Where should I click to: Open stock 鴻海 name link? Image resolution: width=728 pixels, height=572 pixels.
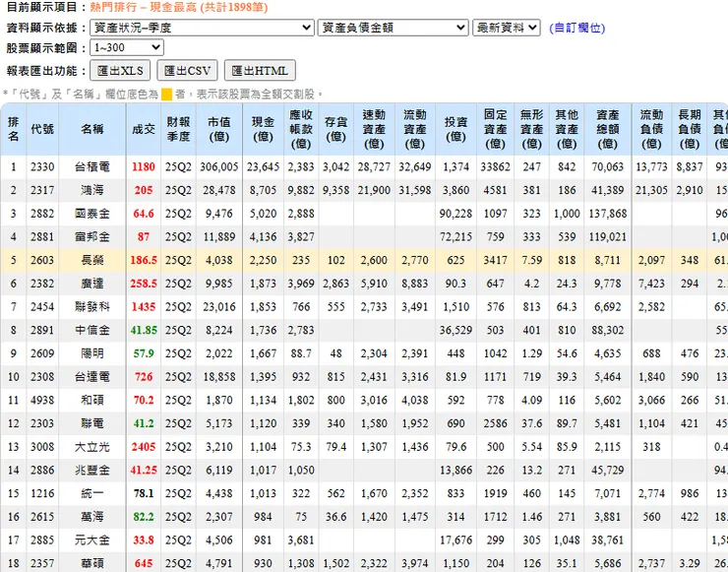click(92, 190)
